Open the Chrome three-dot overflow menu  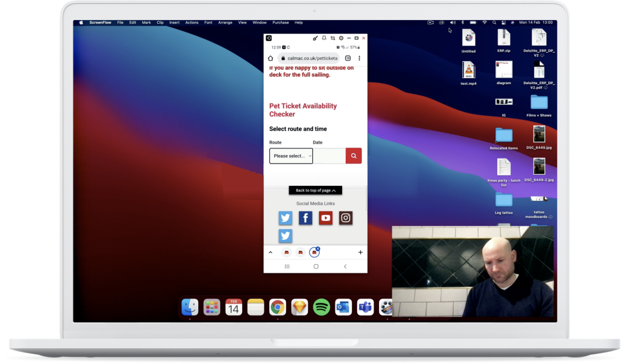tap(360, 58)
